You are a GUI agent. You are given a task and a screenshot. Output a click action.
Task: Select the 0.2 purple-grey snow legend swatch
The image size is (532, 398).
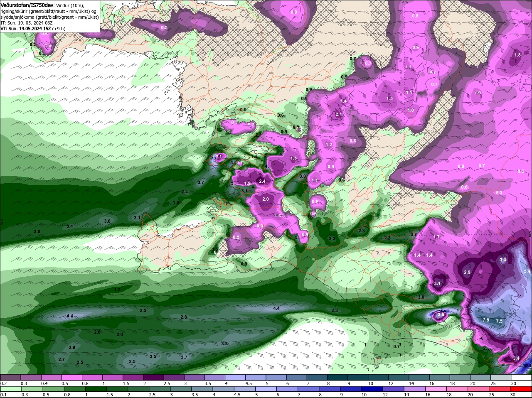click(x=10, y=377)
